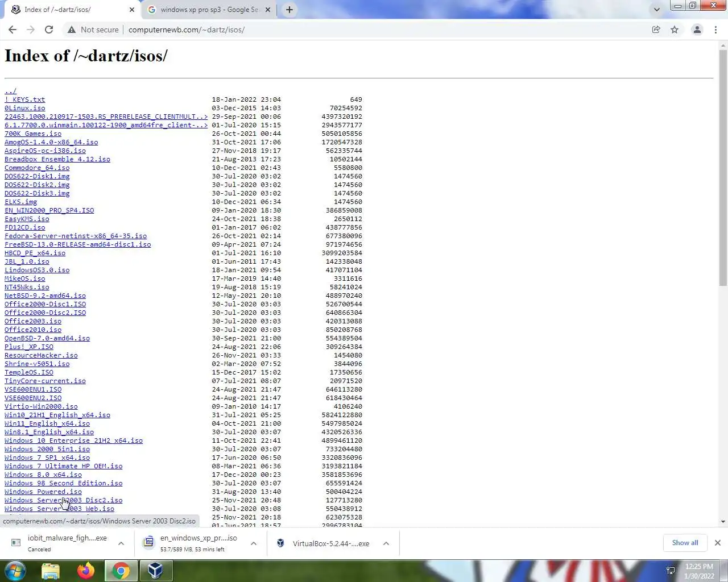The width and height of the screenshot is (728, 582).
Task: Open the parent directory ../ link
Action: click(x=10, y=91)
